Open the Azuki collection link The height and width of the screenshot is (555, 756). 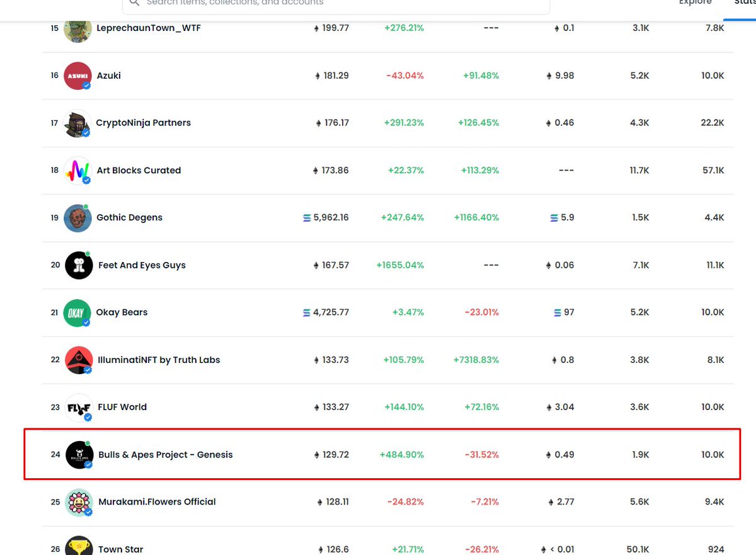tap(108, 76)
